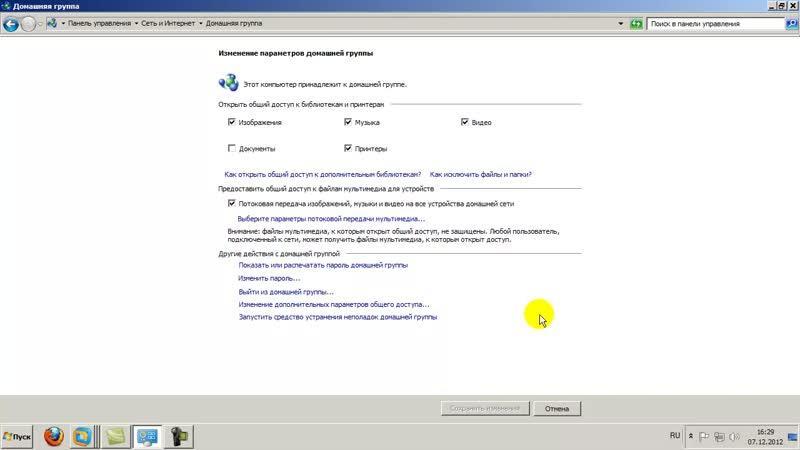Click the Отмена button

557,408
